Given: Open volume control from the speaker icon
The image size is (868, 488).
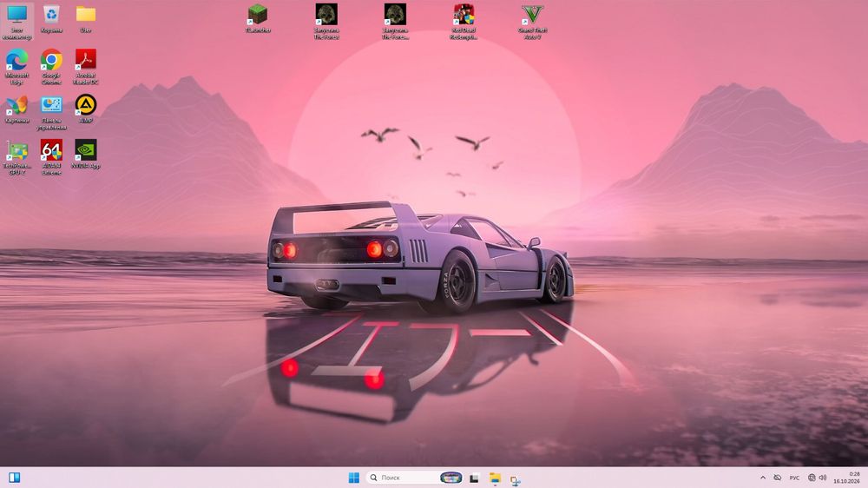Looking at the screenshot, I should tap(823, 478).
